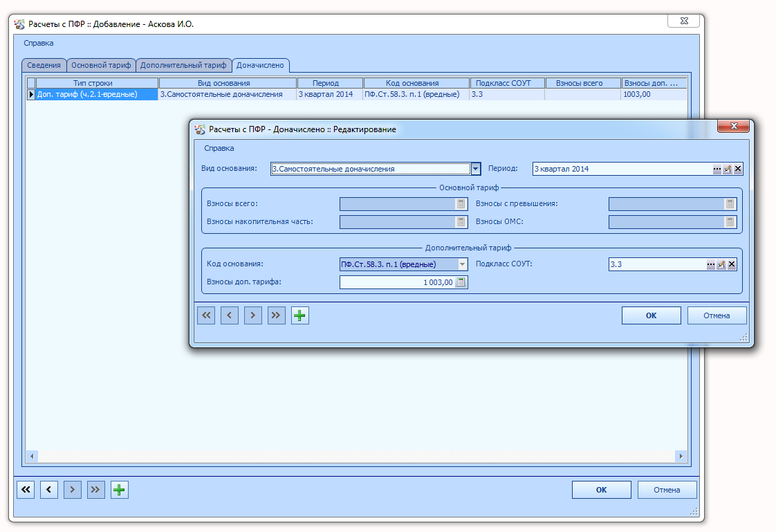Click Взносы всего column header
Viewport: 776px width, 532px height.
click(x=583, y=83)
